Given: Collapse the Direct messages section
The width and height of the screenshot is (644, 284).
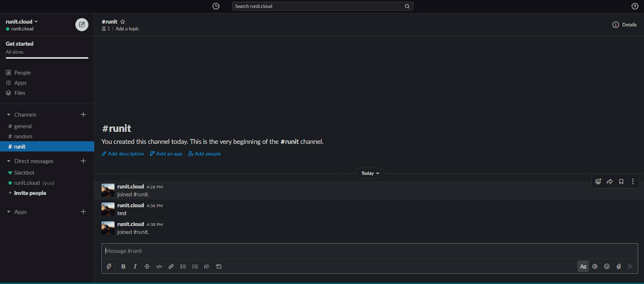Looking at the screenshot, I should coord(9,161).
